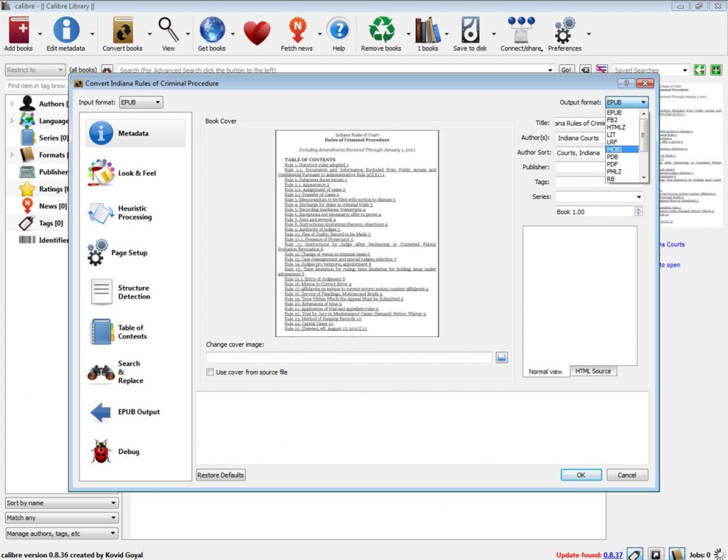
Task: Switch to HTML Source tab
Action: [x=593, y=371]
